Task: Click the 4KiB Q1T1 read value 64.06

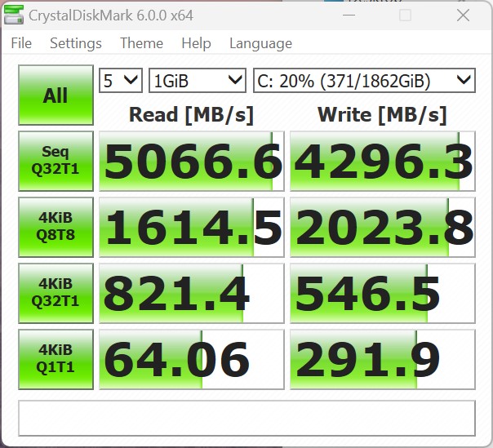Action: pyautogui.click(x=192, y=360)
